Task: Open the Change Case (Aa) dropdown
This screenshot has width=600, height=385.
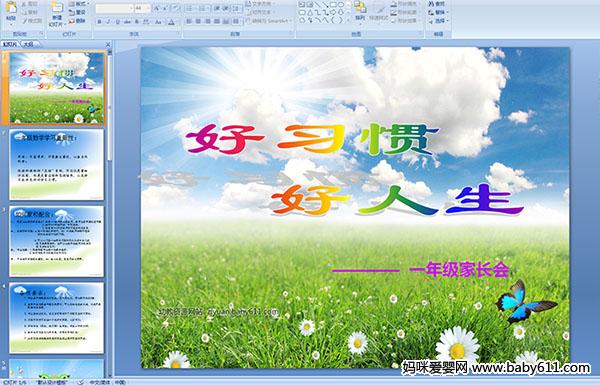Action: click(158, 22)
